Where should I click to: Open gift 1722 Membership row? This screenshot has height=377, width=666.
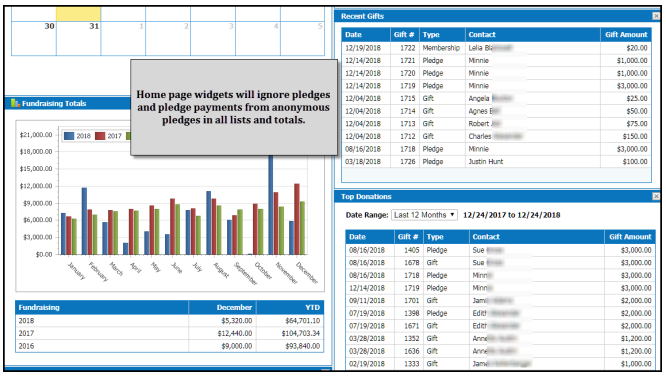point(496,48)
